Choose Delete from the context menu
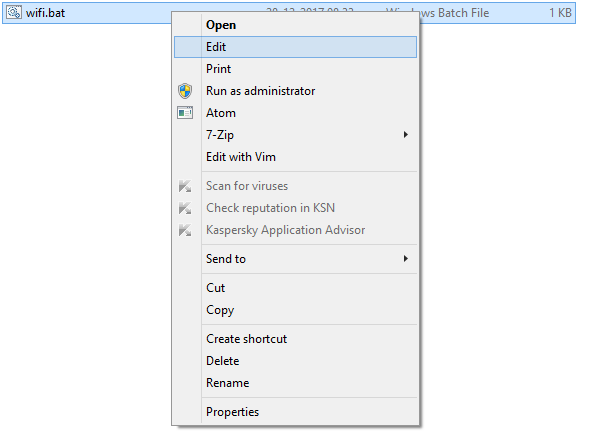Image resolution: width=604 pixels, height=437 pixels. tap(295, 361)
